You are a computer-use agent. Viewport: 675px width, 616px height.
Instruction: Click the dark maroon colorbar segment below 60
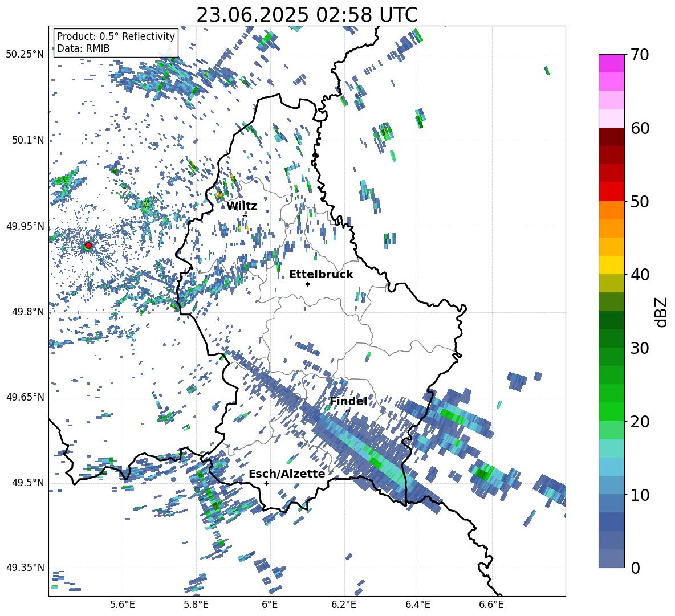click(x=611, y=137)
